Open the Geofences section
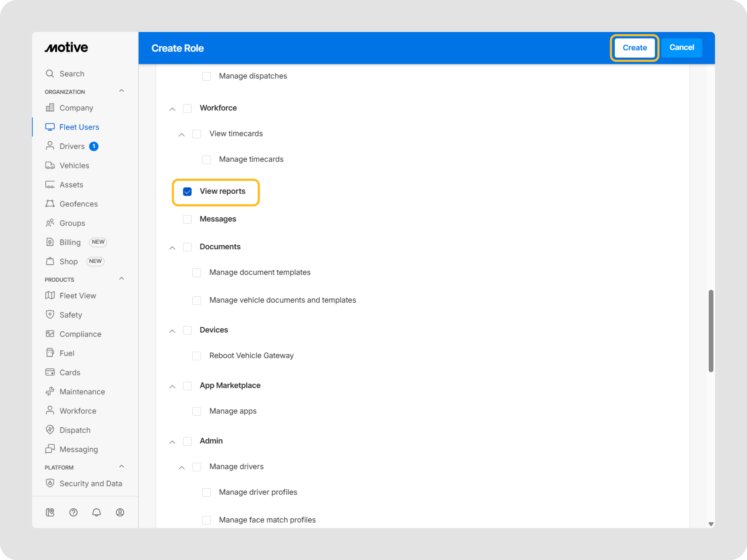The height and width of the screenshot is (560, 747). coord(79,203)
